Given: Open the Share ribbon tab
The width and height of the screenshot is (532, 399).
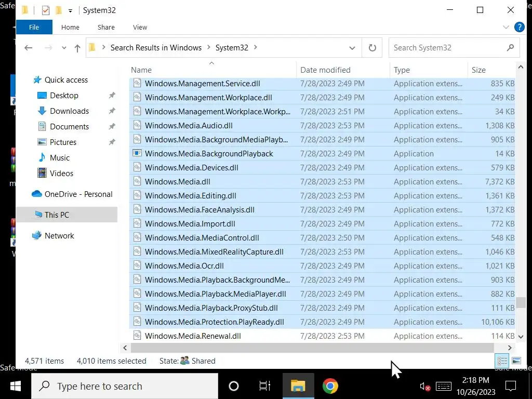Looking at the screenshot, I should point(106,27).
